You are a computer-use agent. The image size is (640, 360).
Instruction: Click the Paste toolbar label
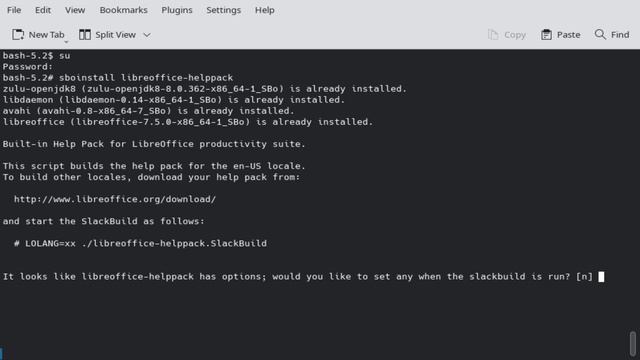click(x=568, y=35)
